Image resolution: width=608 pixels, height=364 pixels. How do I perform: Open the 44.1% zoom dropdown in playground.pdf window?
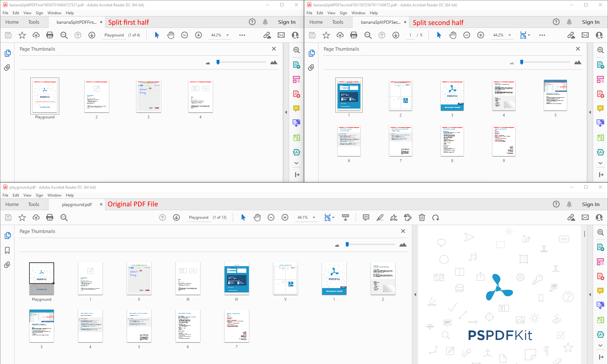tap(314, 217)
